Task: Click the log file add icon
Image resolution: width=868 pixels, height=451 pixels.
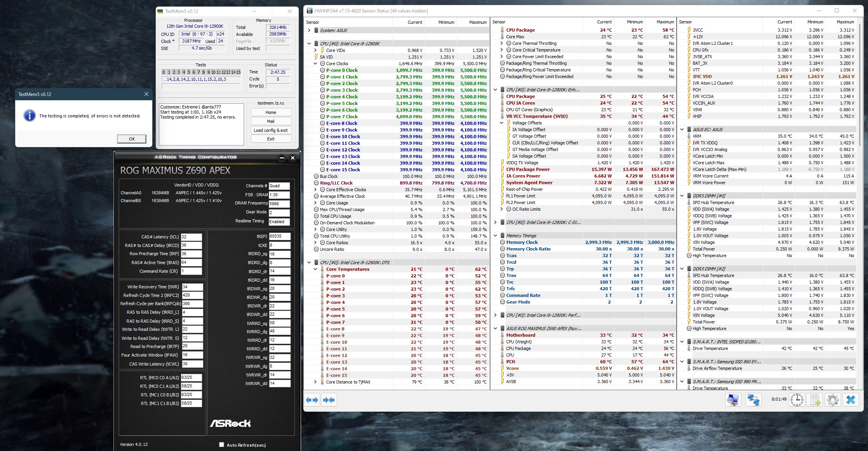Action: 815,400
